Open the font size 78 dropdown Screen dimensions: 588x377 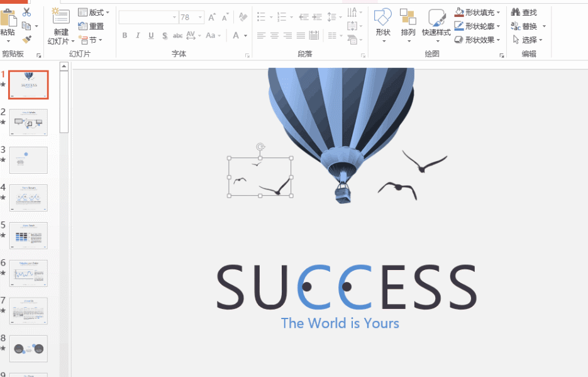[x=200, y=17]
